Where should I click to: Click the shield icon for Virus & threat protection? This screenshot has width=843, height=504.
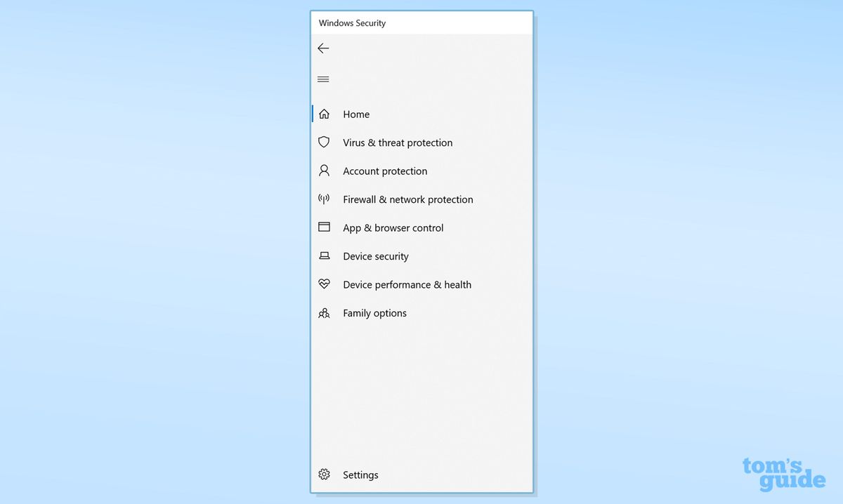click(324, 142)
